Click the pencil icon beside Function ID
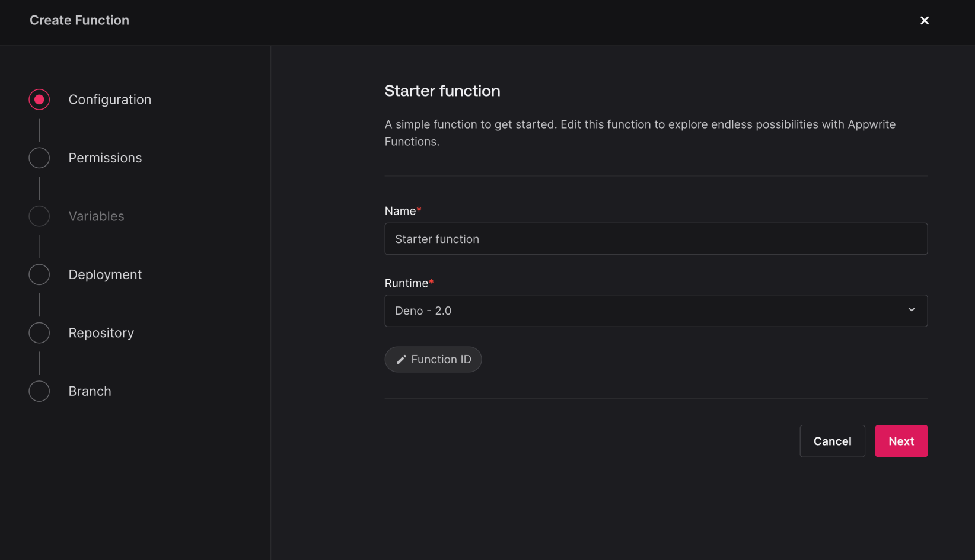 tap(401, 360)
